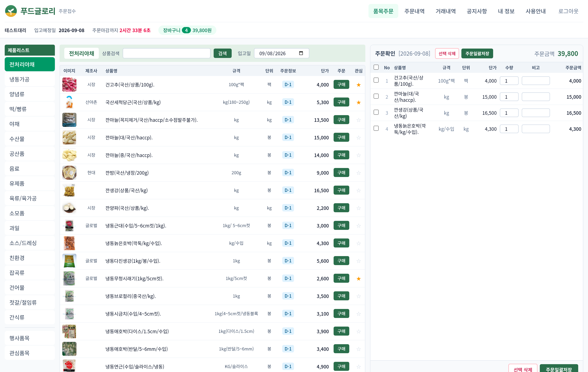Unfavorite the 건고추 star icon
588x372 pixels.
[x=358, y=85]
